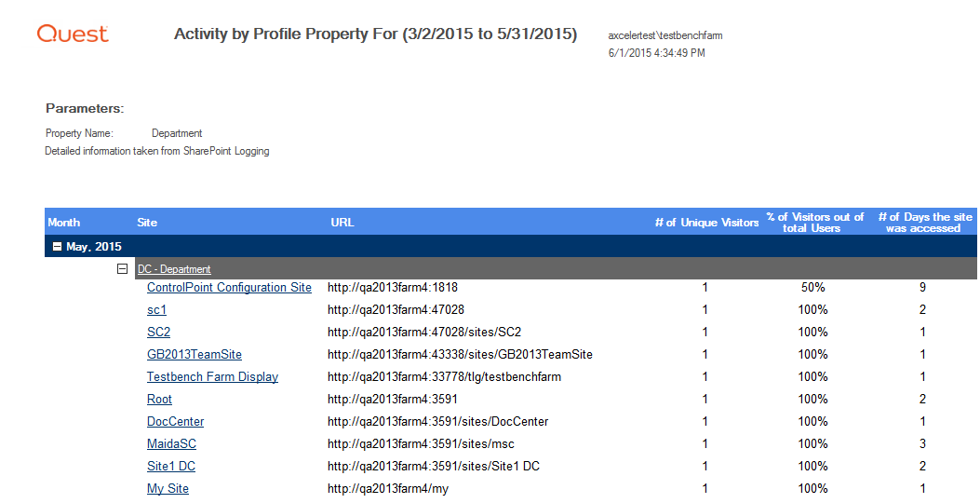980x503 pixels.
Task: Open ControlPoint Configuration Site link
Action: [229, 288]
